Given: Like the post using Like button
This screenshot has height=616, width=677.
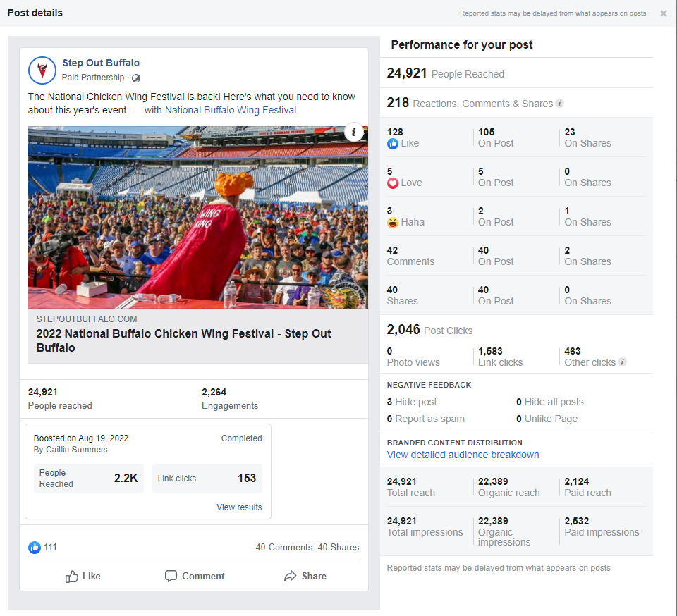Looking at the screenshot, I should pyautogui.click(x=83, y=577).
